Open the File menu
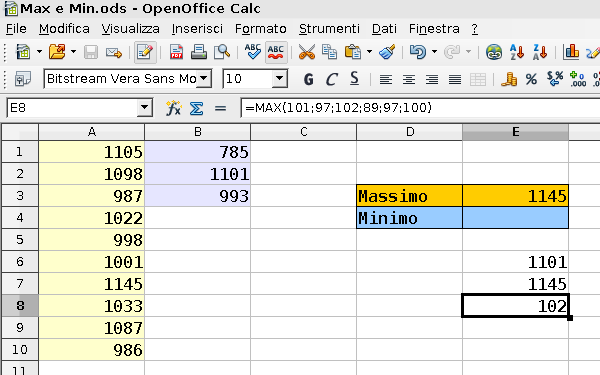600x375 pixels. (x=16, y=29)
